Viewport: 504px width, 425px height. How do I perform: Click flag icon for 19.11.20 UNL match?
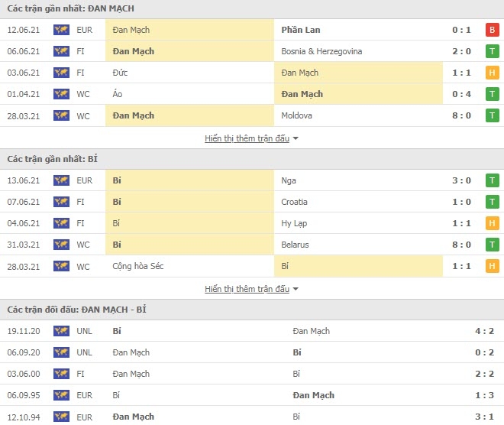(61, 331)
